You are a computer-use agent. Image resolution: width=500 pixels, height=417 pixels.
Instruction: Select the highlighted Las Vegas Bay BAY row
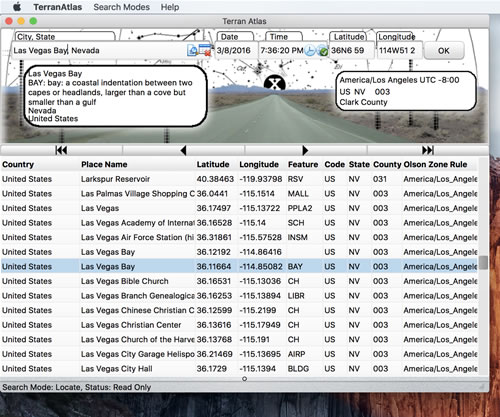[x=239, y=267]
